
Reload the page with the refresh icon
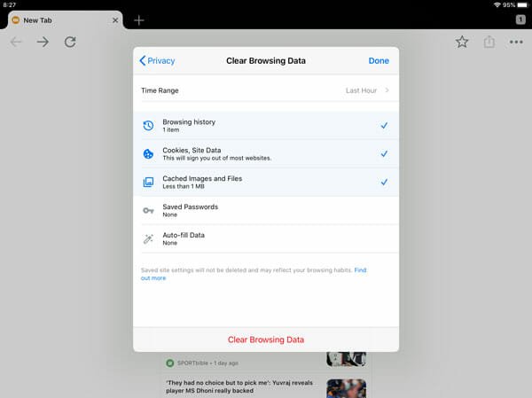point(70,42)
